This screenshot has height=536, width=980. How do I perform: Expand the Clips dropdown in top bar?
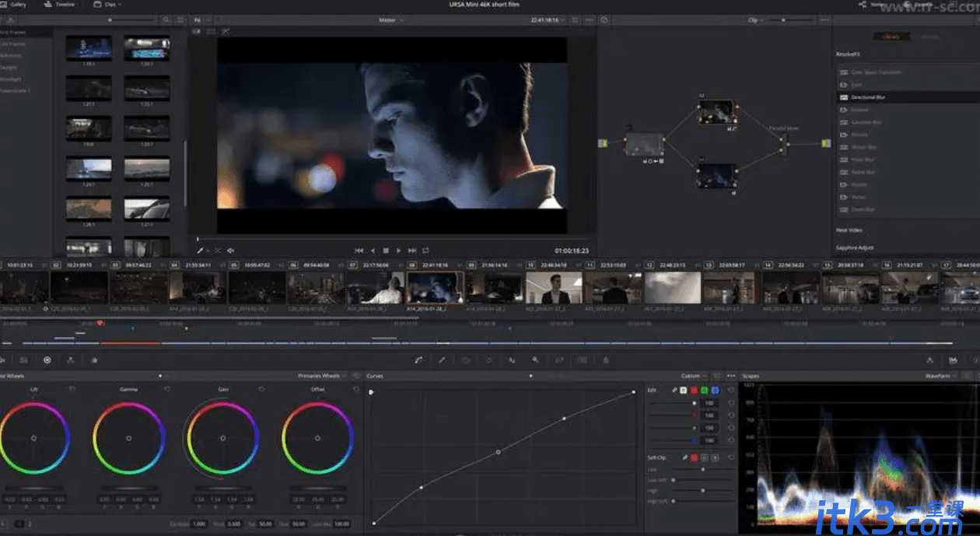[x=107, y=5]
